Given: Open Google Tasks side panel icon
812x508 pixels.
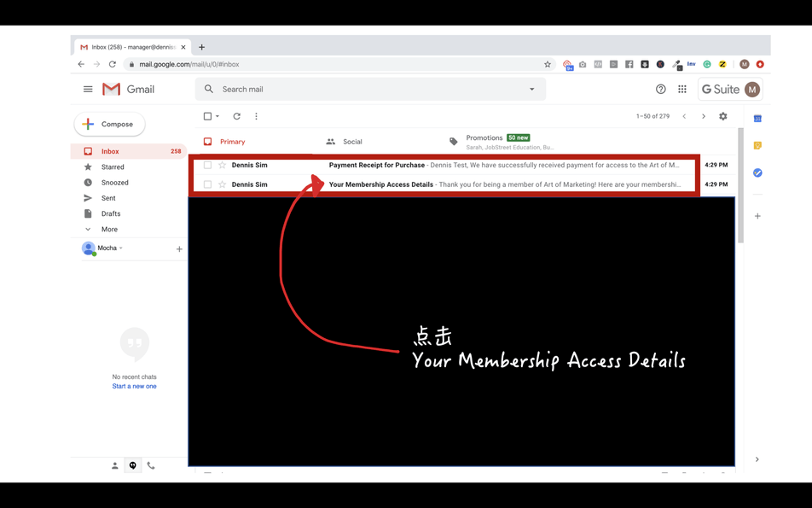Looking at the screenshot, I should 757,172.
